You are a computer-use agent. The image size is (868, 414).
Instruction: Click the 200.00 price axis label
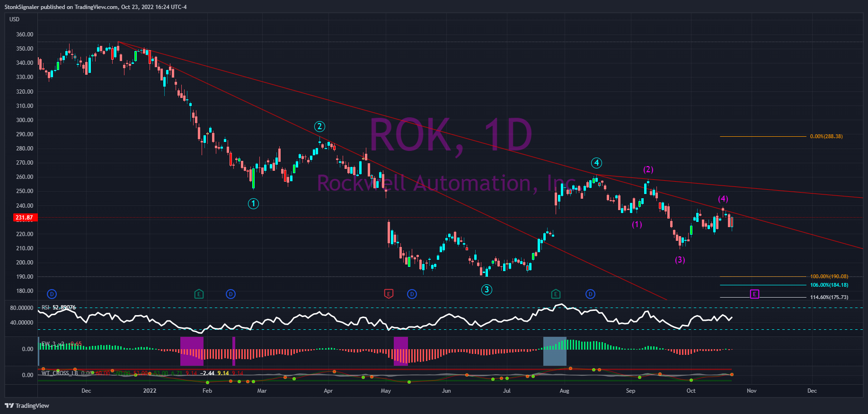(25, 263)
